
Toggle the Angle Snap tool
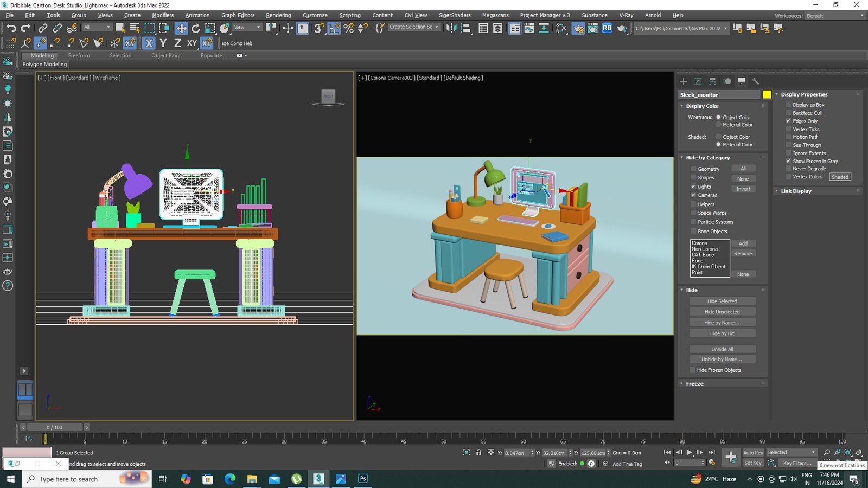(334, 28)
